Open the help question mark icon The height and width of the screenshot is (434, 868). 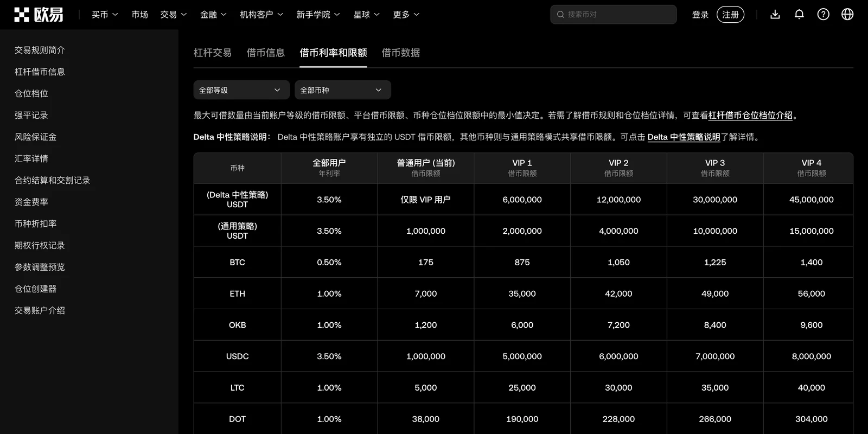tap(824, 15)
